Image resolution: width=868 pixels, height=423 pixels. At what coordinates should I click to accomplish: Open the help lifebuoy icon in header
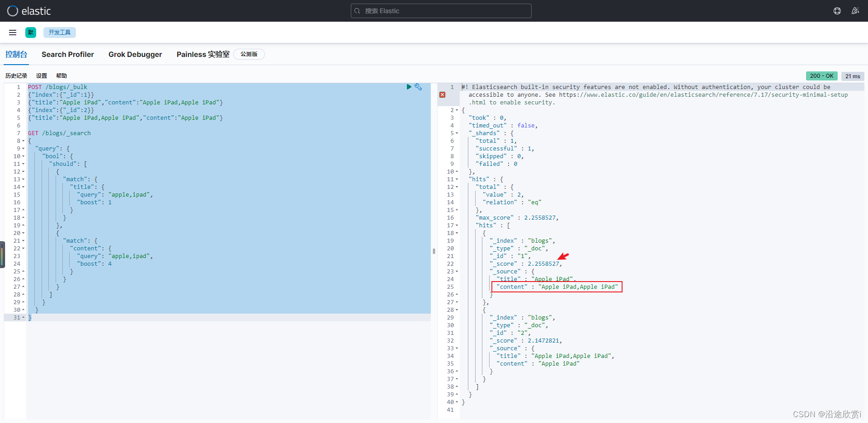[x=837, y=11]
